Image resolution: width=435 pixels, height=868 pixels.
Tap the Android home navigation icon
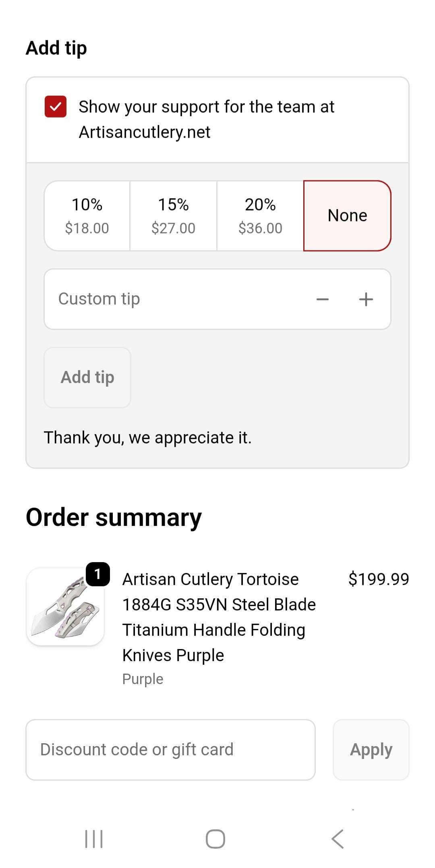pos(215,839)
